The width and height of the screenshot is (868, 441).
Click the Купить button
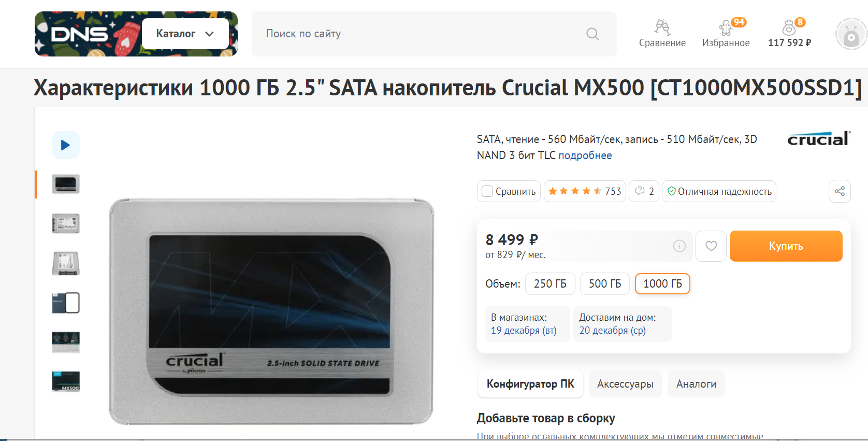click(x=786, y=246)
